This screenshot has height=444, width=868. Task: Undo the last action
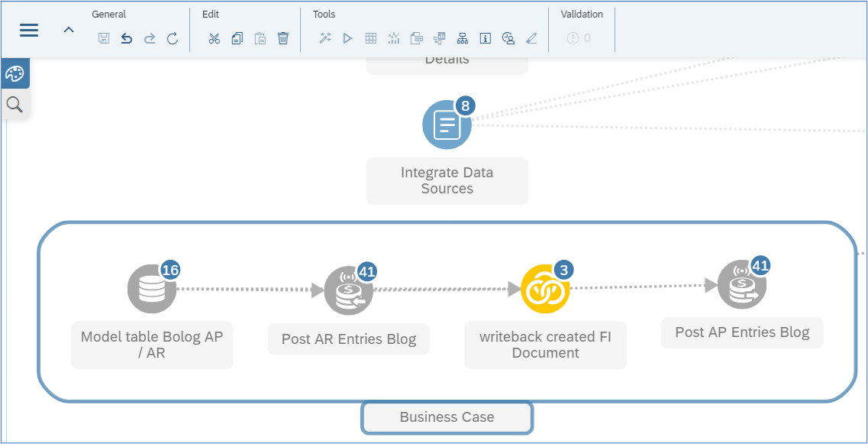[x=127, y=37]
